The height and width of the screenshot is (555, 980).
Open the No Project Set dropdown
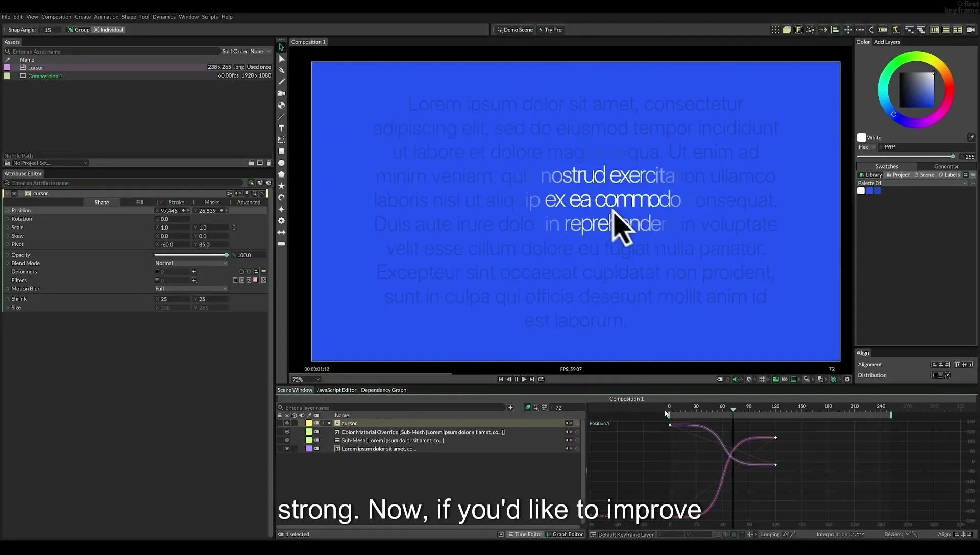(x=50, y=163)
